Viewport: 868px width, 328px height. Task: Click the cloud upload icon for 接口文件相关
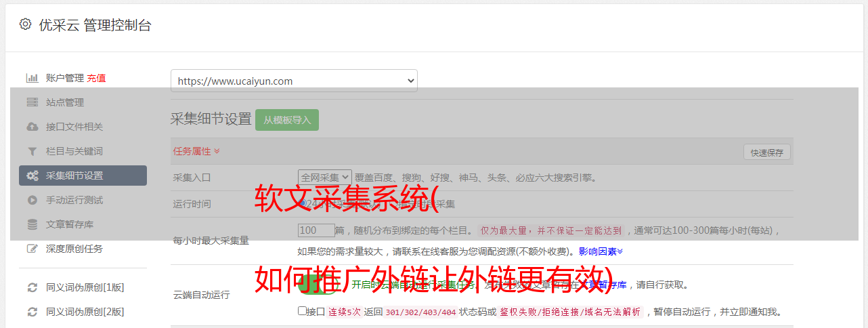click(x=32, y=127)
